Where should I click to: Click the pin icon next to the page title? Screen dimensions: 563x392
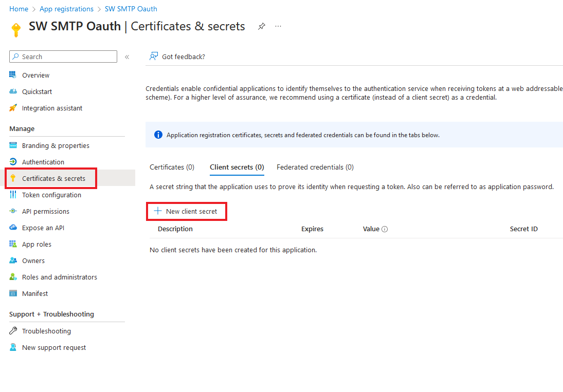pyautogui.click(x=262, y=26)
